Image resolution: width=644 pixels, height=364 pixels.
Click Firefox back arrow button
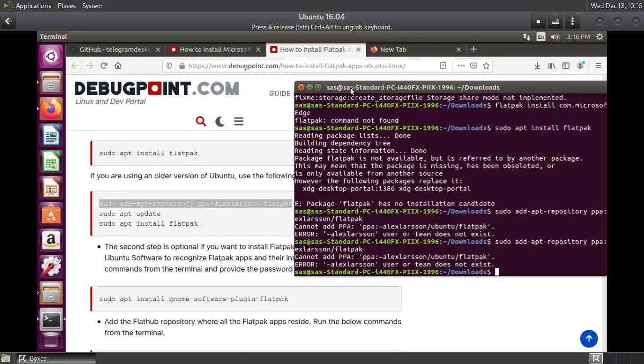[x=75, y=66]
